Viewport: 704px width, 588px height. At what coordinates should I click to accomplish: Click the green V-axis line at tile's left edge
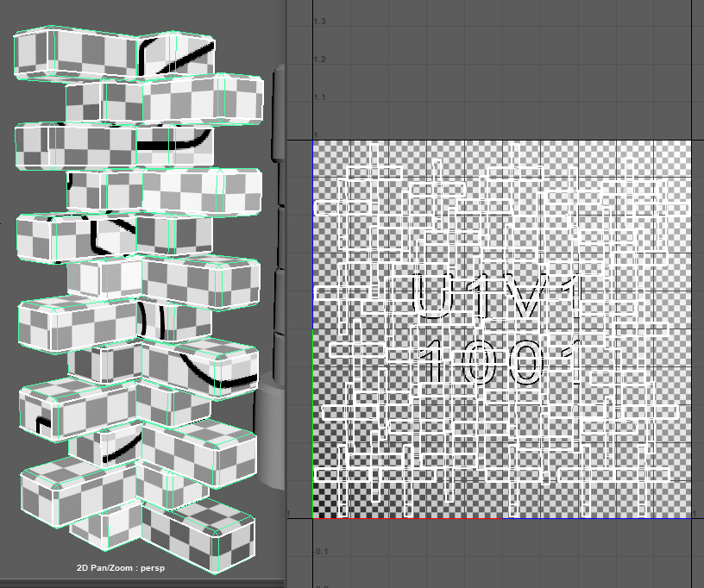pos(312,422)
